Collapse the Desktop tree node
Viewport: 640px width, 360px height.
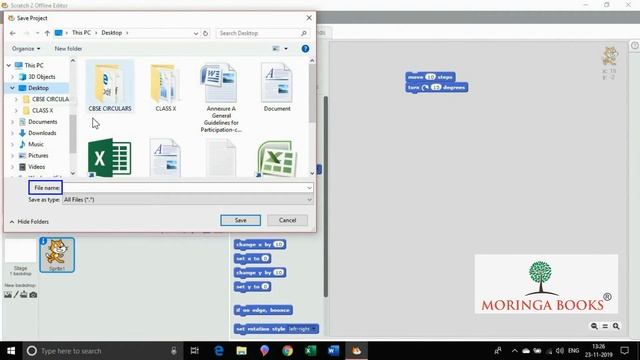coord(12,88)
